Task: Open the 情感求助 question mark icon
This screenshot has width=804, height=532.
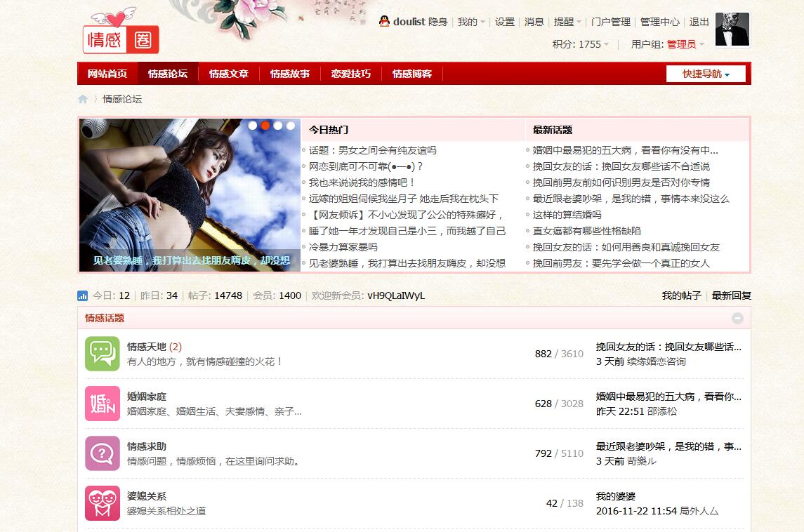Action: click(x=103, y=453)
